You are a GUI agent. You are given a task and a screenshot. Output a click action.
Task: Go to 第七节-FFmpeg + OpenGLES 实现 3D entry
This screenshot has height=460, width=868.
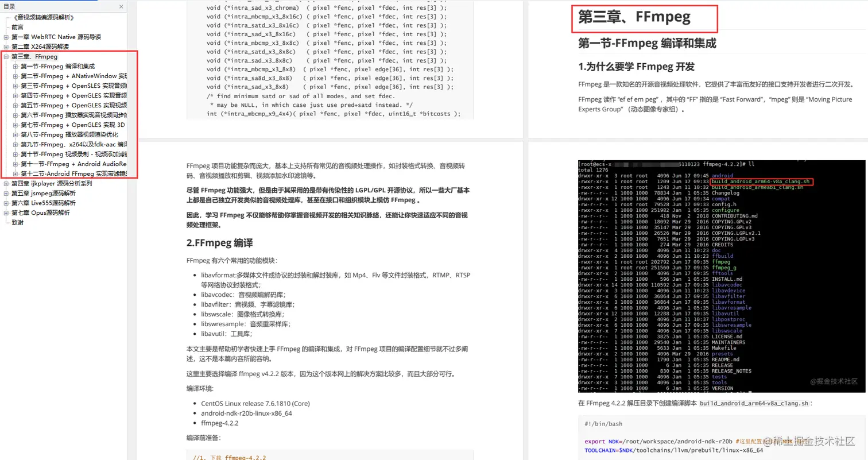coord(73,125)
